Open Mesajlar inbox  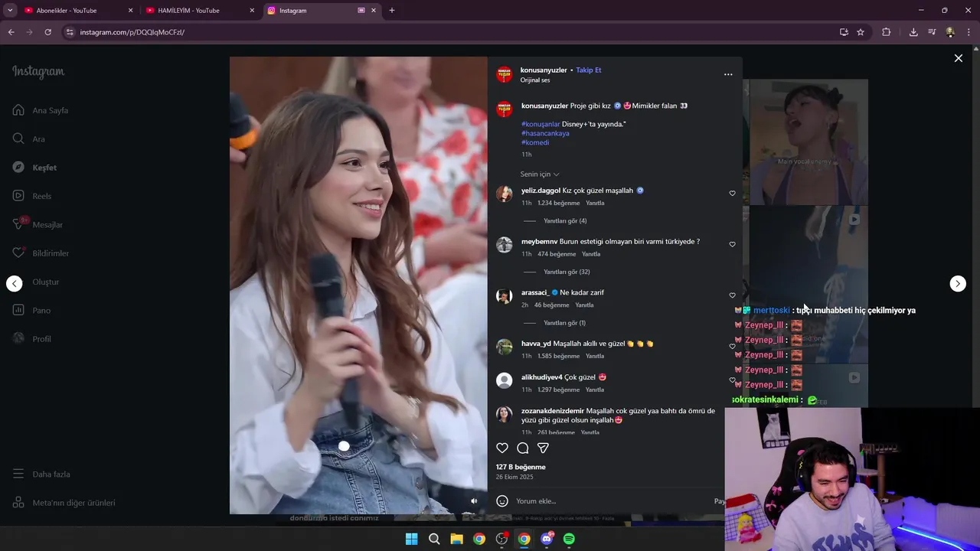38,224
